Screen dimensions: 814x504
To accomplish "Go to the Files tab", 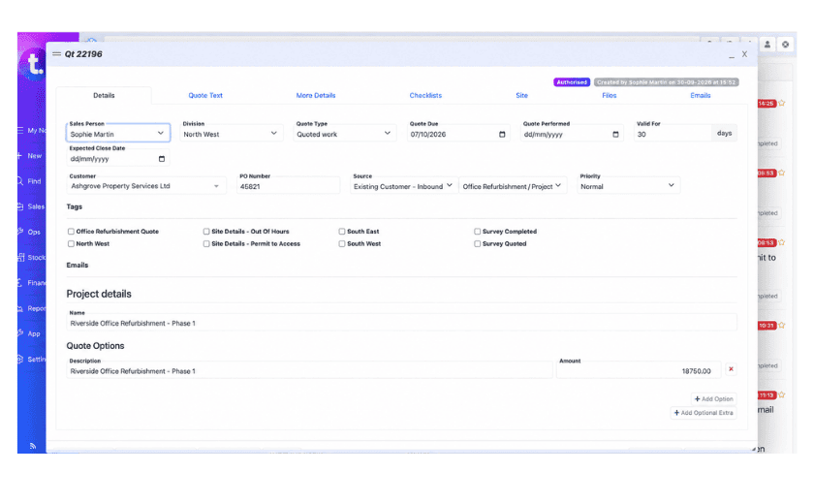I will coord(610,96).
